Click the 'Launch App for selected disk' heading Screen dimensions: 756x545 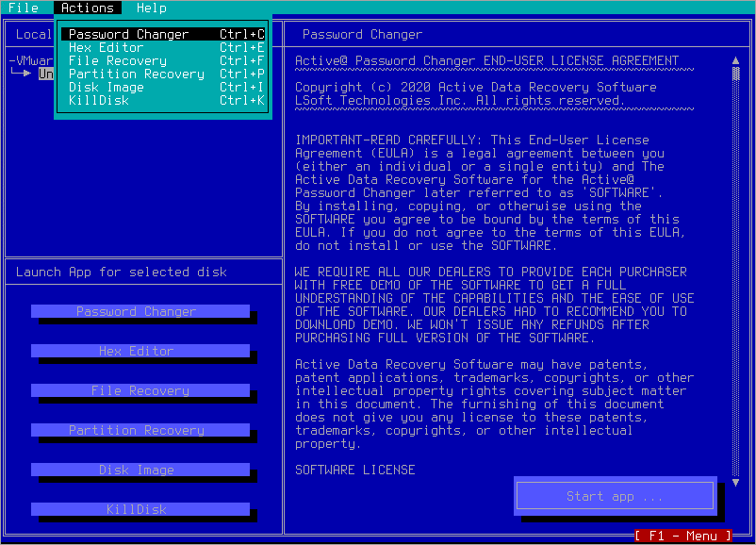(122, 272)
